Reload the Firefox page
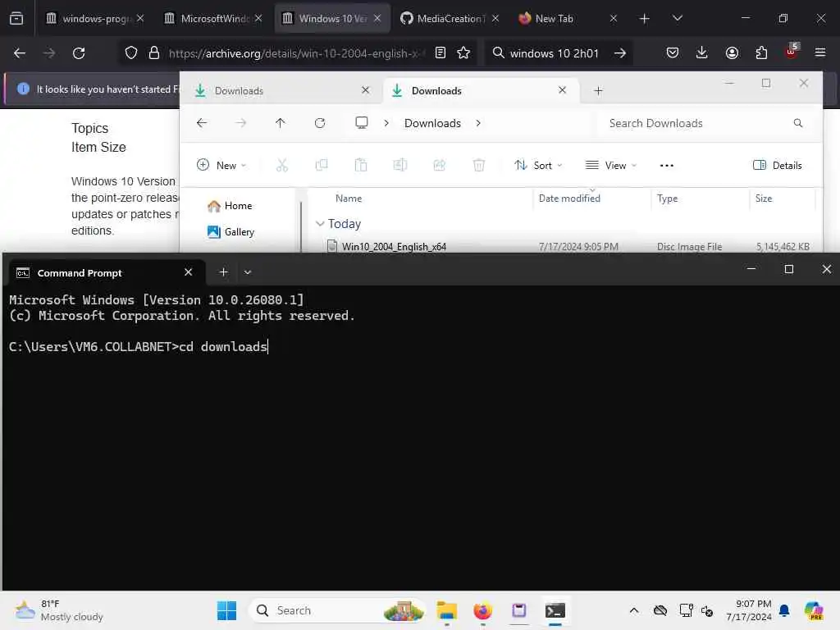 click(79, 53)
